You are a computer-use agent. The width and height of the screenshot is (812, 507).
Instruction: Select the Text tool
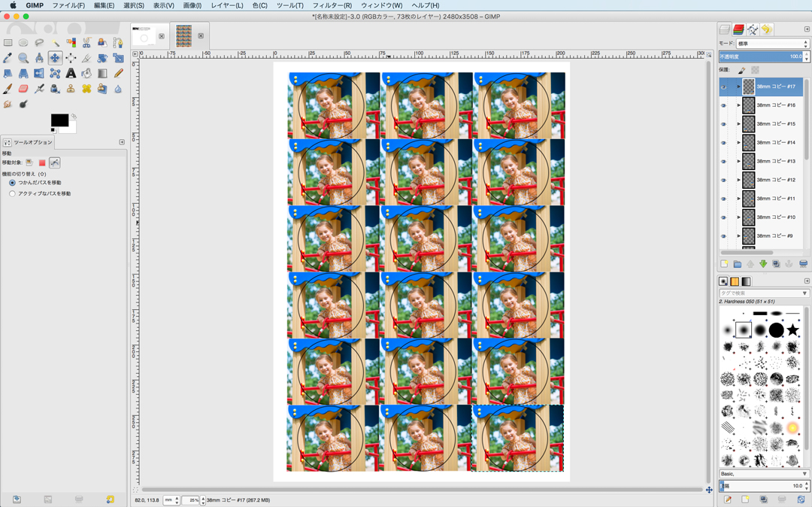71,74
